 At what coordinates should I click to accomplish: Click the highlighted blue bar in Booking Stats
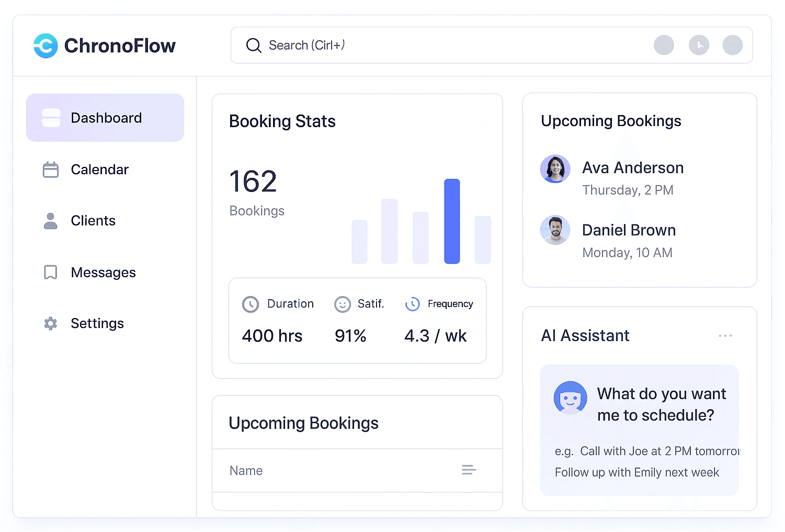[452, 221]
